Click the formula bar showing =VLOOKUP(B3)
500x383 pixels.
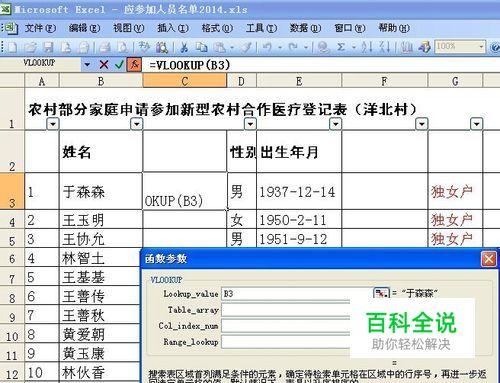[x=321, y=65]
